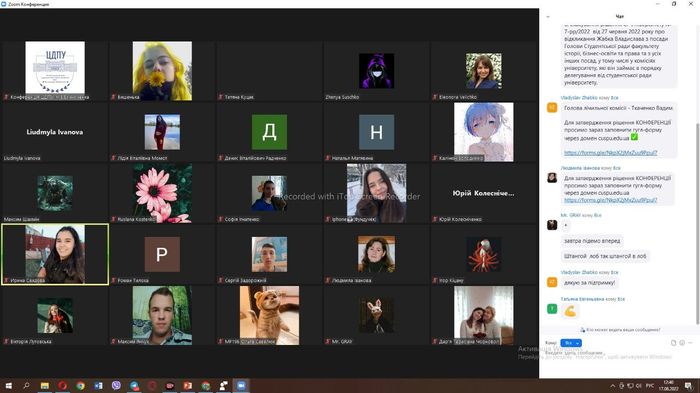This screenshot has width=700, height=393.
Task: Click the muted mic icon beside Роман Тилоха
Action: pyautogui.click(x=113, y=280)
